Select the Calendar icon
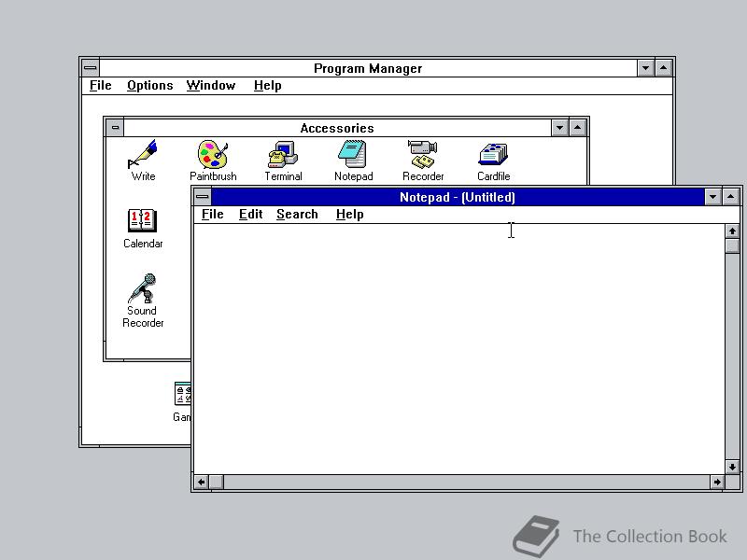The width and height of the screenshot is (747, 560). 143,220
